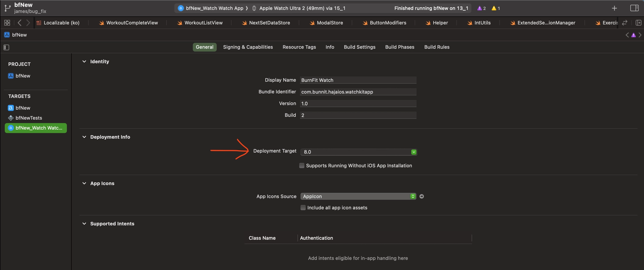
Task: Collapse the Identity section
Action: click(x=84, y=62)
